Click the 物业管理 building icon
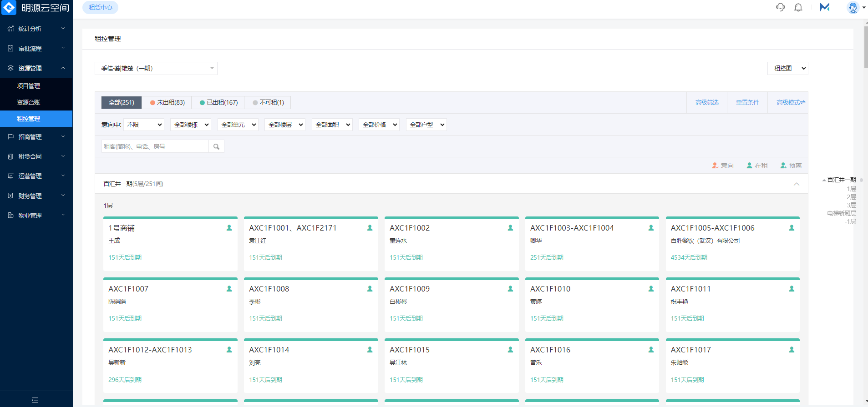Viewport: 868px width, 407px height. (x=10, y=215)
